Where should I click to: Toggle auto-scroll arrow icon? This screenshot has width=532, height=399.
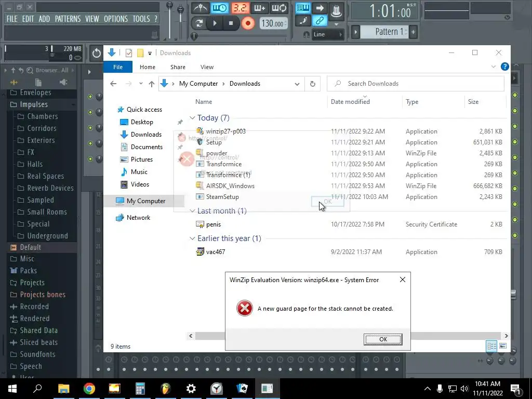point(320,8)
